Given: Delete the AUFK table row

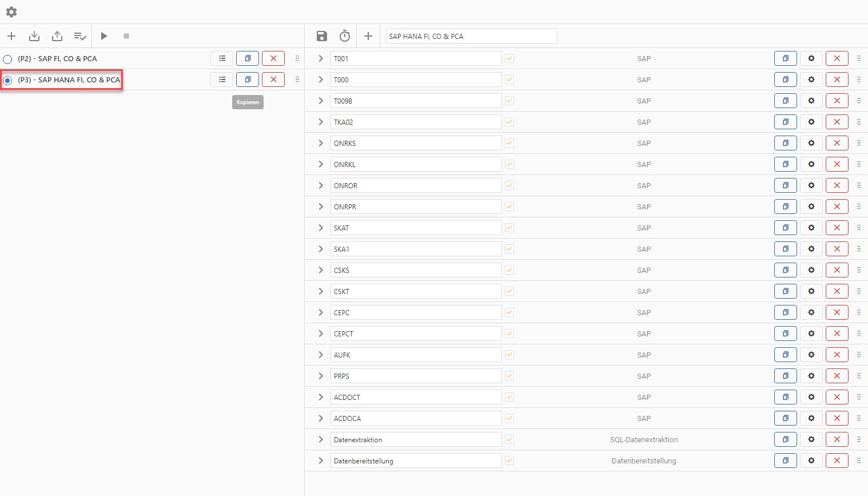Looking at the screenshot, I should [837, 355].
